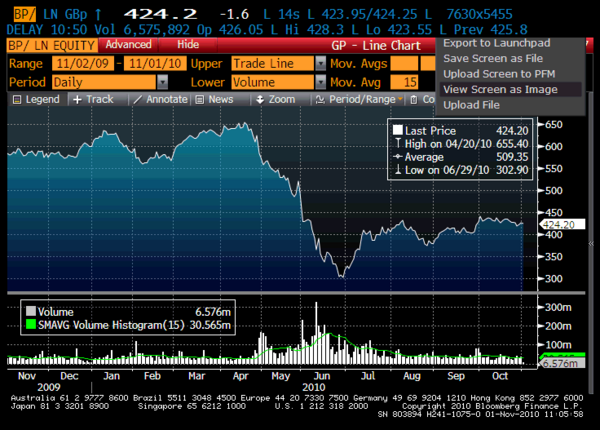Image resolution: width=600 pixels, height=430 pixels.
Task: Click the red Advanced button
Action: pos(129,45)
